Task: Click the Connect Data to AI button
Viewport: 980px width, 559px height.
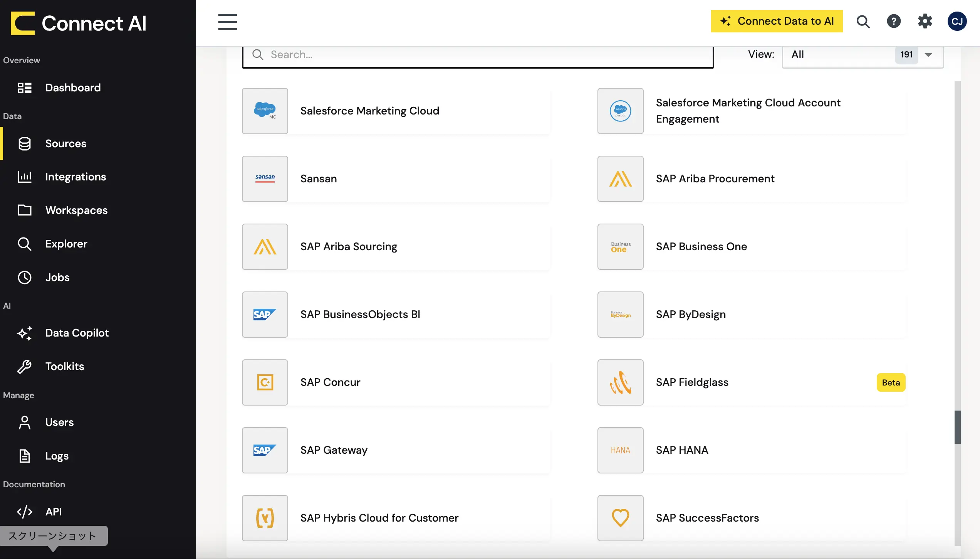Action: coord(777,21)
